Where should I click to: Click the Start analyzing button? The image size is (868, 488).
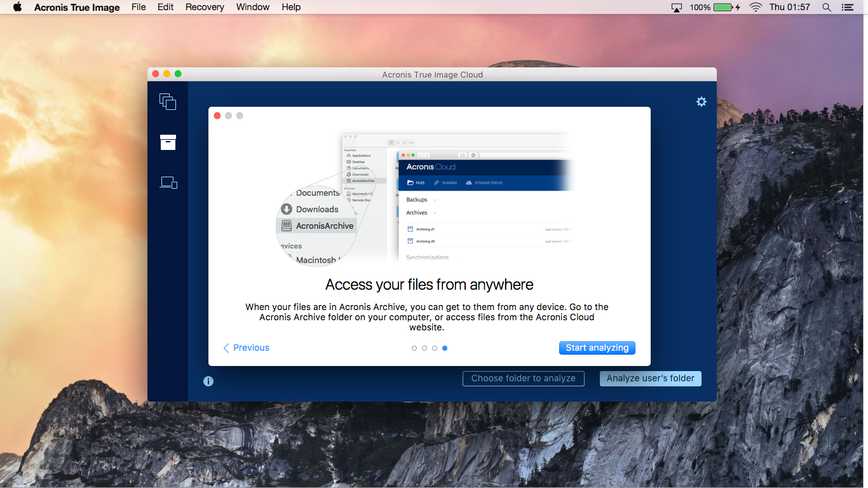(x=597, y=348)
